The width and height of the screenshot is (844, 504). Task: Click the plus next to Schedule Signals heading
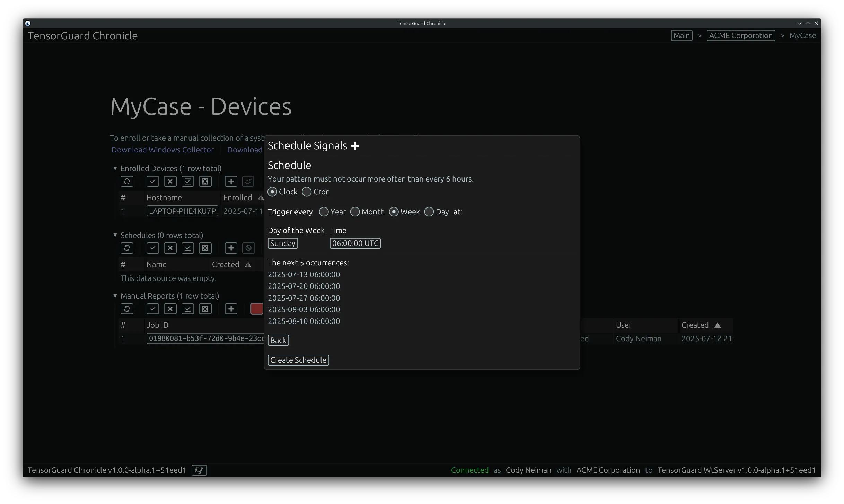(x=355, y=145)
